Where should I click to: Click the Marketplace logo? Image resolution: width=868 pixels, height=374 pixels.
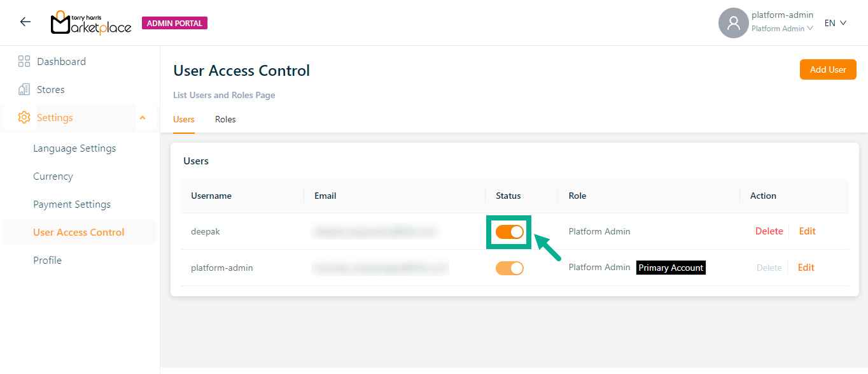pyautogui.click(x=91, y=23)
